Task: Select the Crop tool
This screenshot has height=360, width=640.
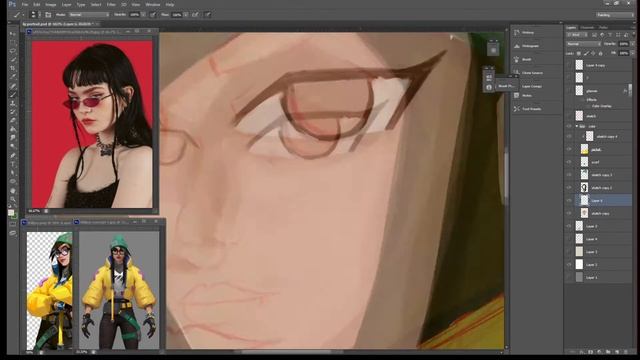Action: click(13, 68)
